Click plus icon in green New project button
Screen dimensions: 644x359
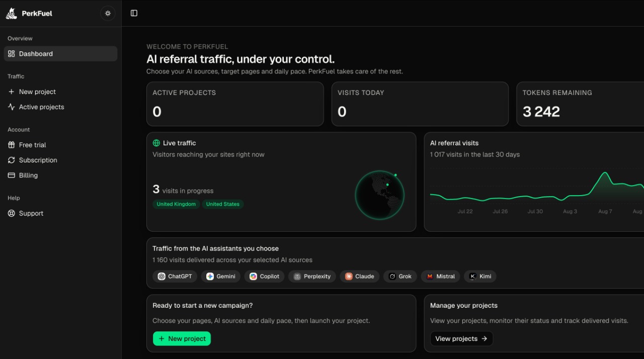click(x=162, y=339)
